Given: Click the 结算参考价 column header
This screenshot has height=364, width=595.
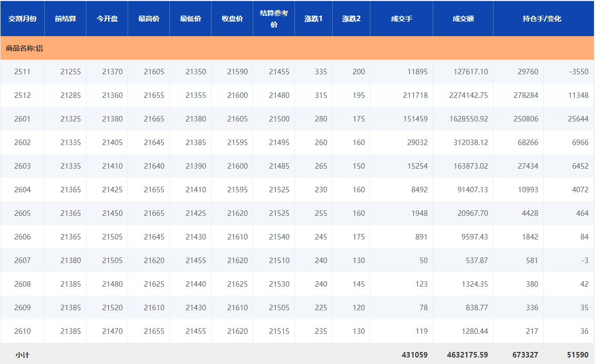Looking at the screenshot, I should pyautogui.click(x=274, y=19).
